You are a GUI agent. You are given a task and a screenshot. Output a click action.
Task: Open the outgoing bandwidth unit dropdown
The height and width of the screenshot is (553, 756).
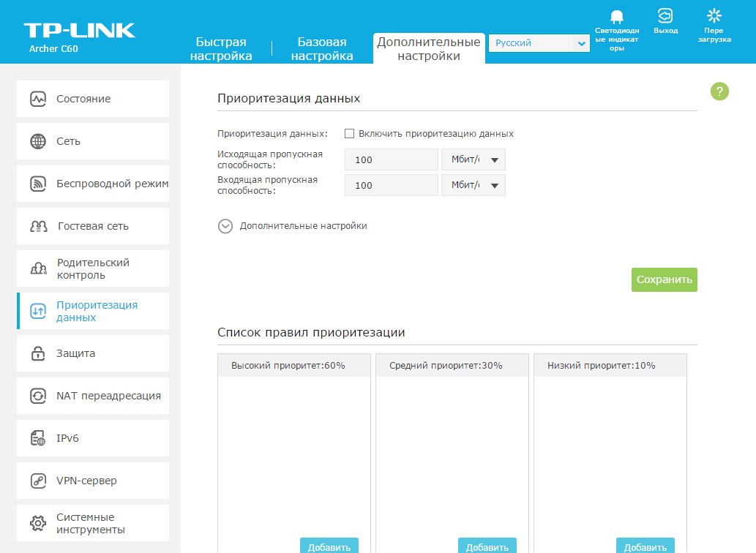[473, 160]
